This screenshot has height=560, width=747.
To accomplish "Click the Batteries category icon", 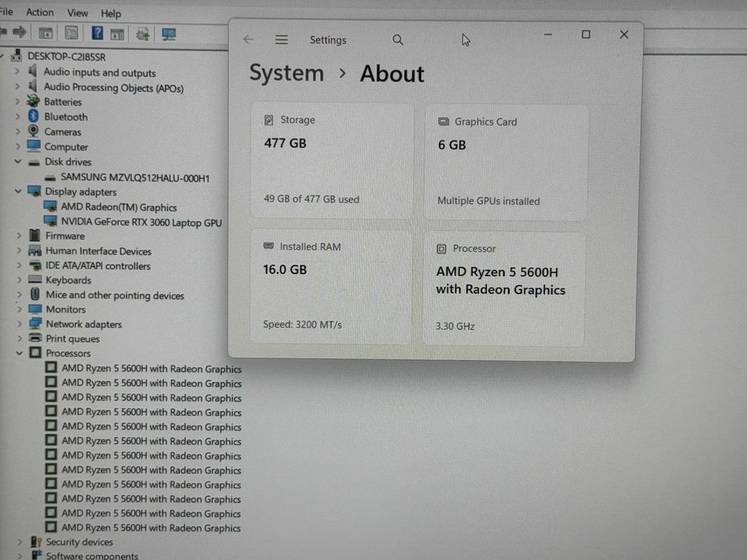I will [x=34, y=101].
